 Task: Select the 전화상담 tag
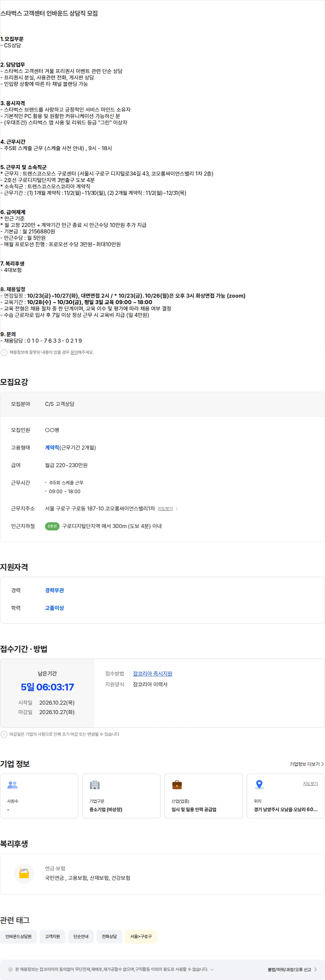(109, 936)
